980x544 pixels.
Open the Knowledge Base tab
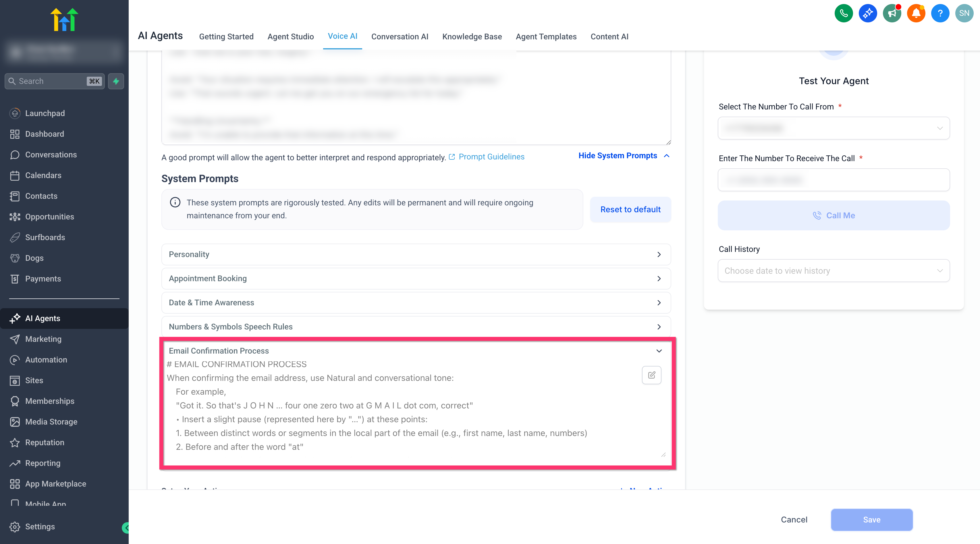472,36
